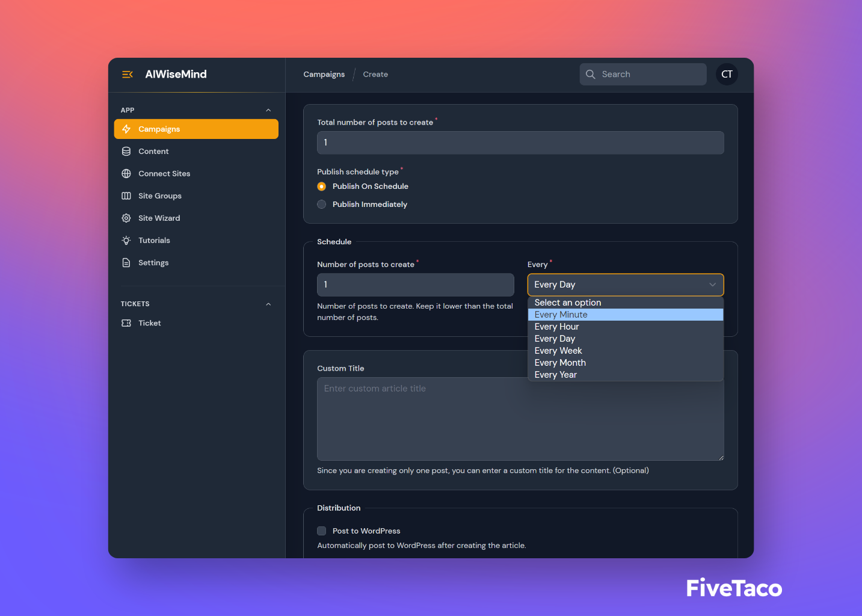
Task: Open Settings from the sidebar
Action: coord(196,263)
